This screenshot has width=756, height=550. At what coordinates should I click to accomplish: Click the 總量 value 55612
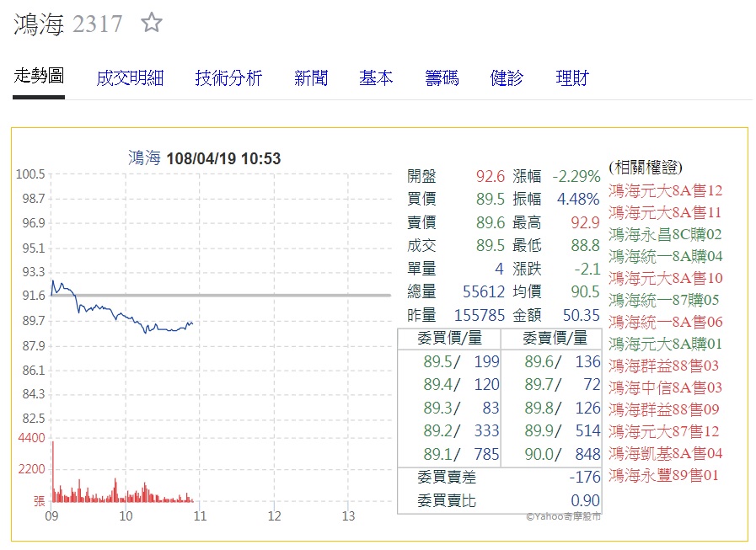(x=484, y=291)
